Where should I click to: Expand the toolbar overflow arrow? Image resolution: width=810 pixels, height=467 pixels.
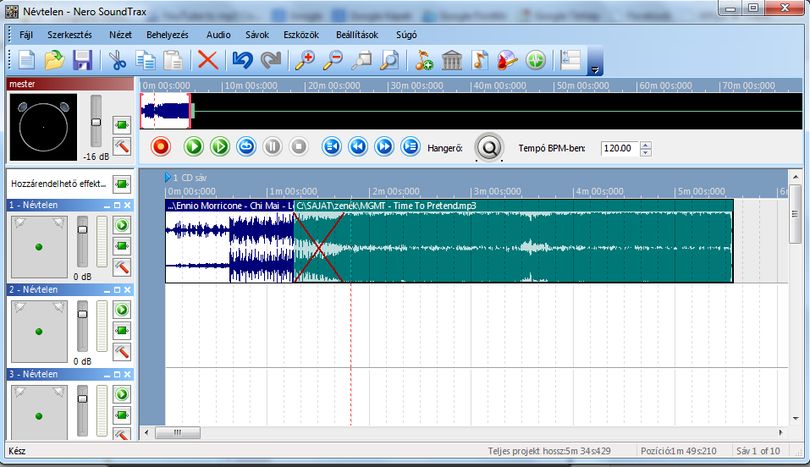(595, 61)
